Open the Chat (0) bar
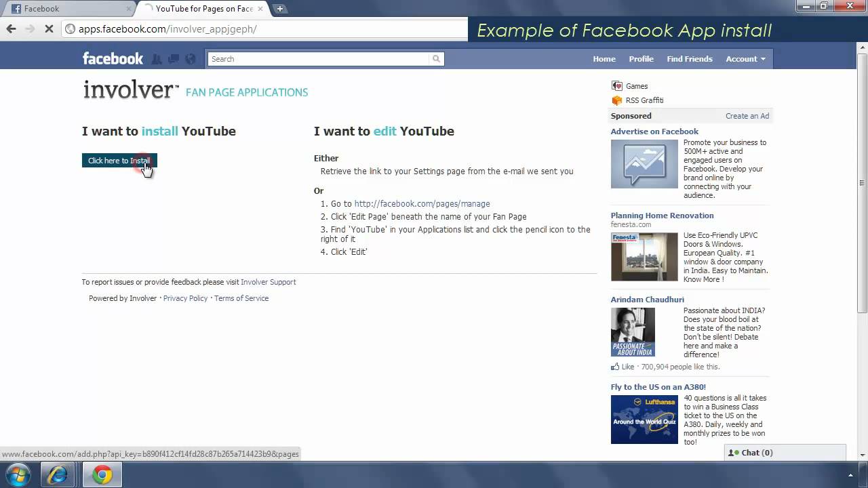Screen dimensions: 868x488 pyautogui.click(x=785, y=453)
